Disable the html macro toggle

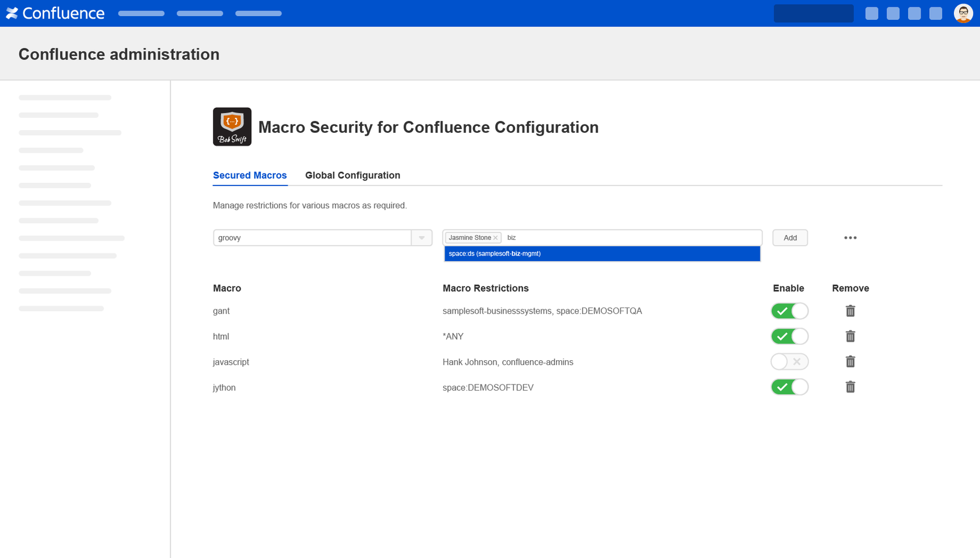pyautogui.click(x=789, y=336)
